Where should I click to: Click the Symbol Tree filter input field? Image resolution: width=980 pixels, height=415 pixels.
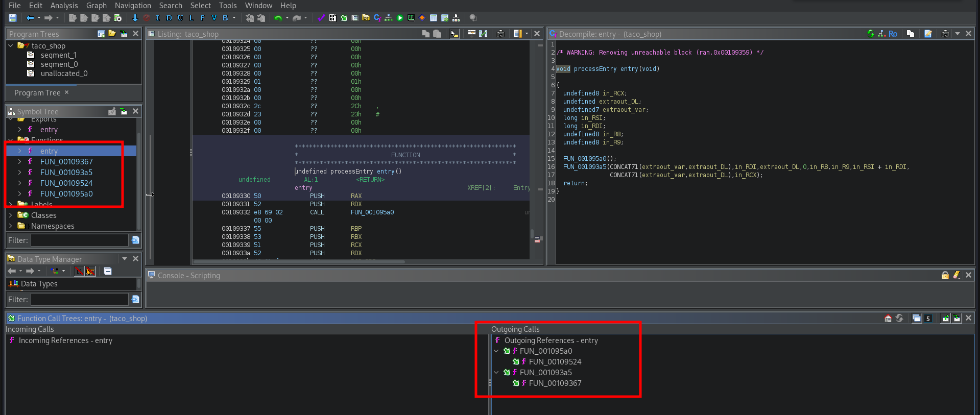(x=79, y=240)
